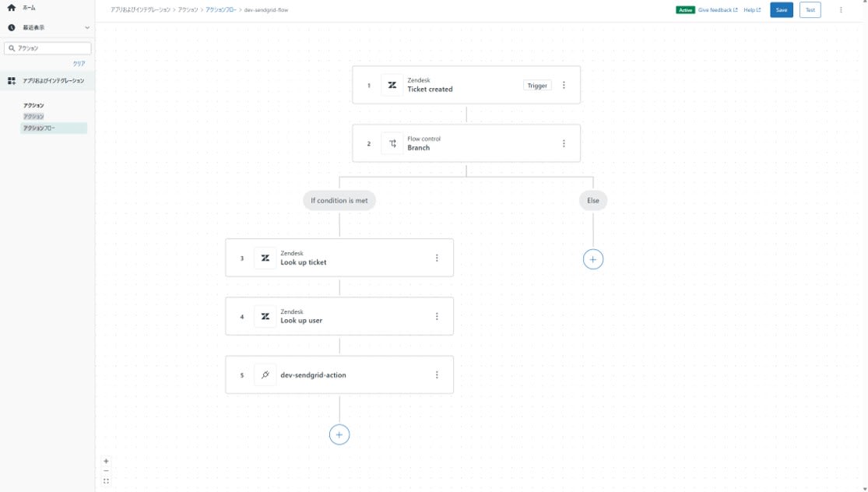Open the Branch step options menu

[x=564, y=144]
